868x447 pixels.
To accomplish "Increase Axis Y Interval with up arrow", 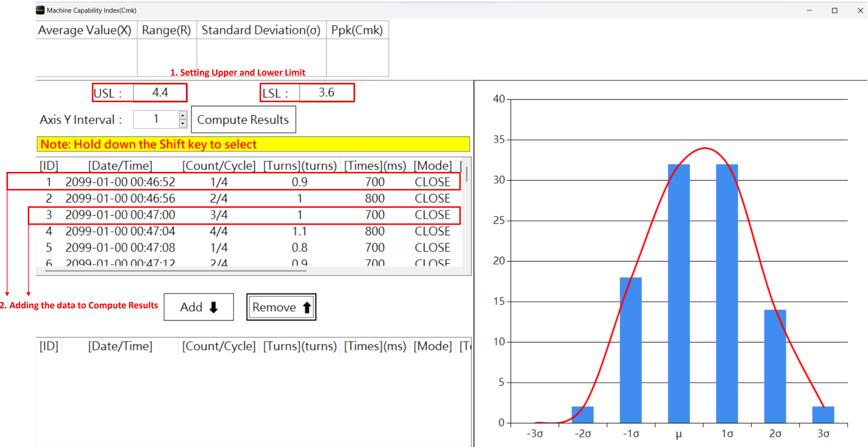I will click(x=183, y=115).
